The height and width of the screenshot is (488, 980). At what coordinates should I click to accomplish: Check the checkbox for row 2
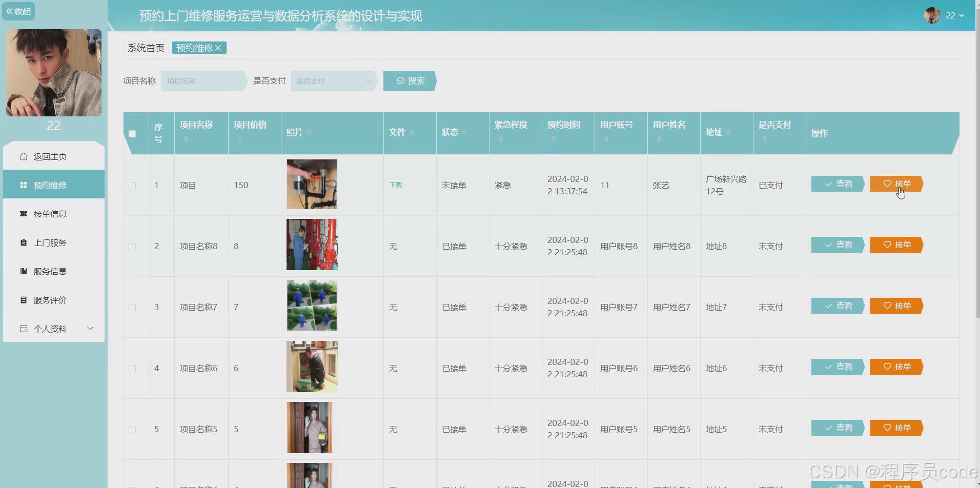[x=132, y=247]
